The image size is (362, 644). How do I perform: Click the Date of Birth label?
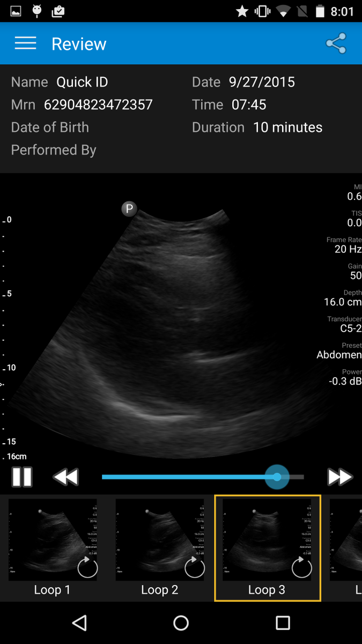[50, 127]
